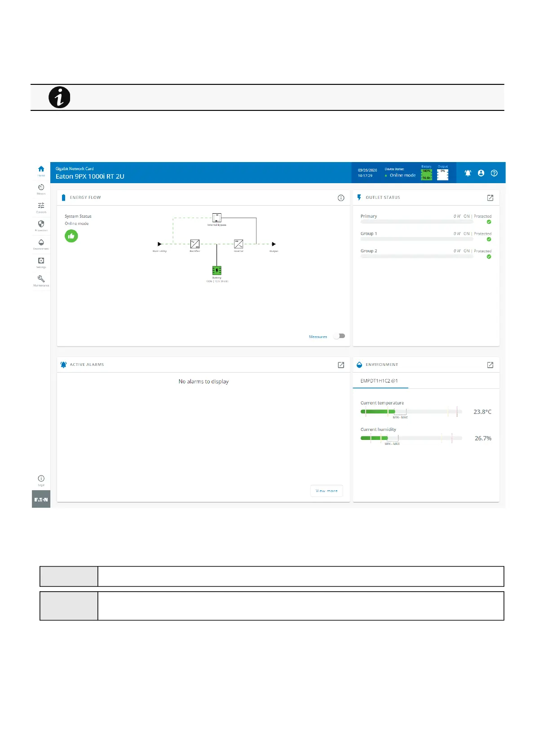Viewport: 535px width, 756px height.
Task: Click the Rectifier diagram icon
Action: pyautogui.click(x=195, y=244)
